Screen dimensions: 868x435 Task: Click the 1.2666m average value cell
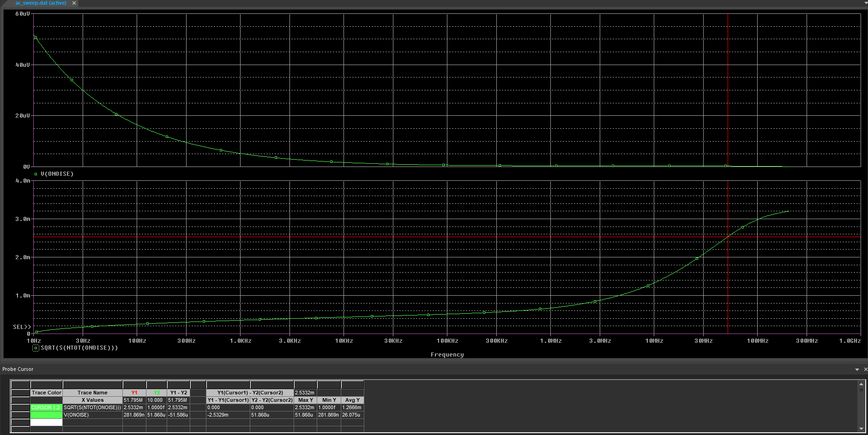(352, 407)
